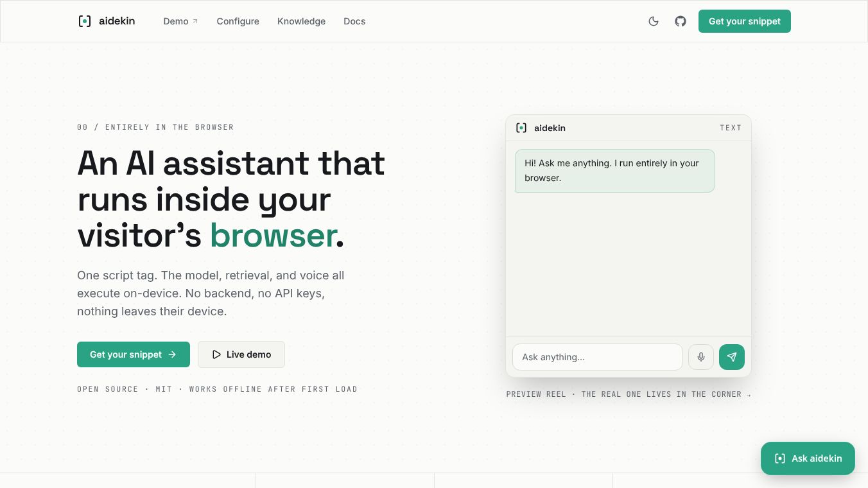Screen dimensions: 868x488
Task: Open the GitHub repository icon
Action: (x=681, y=21)
